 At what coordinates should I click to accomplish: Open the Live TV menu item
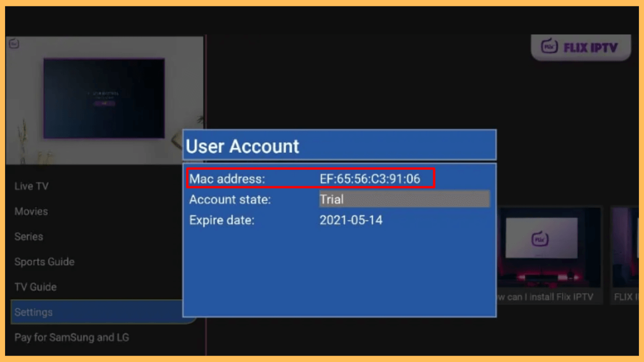(x=31, y=186)
